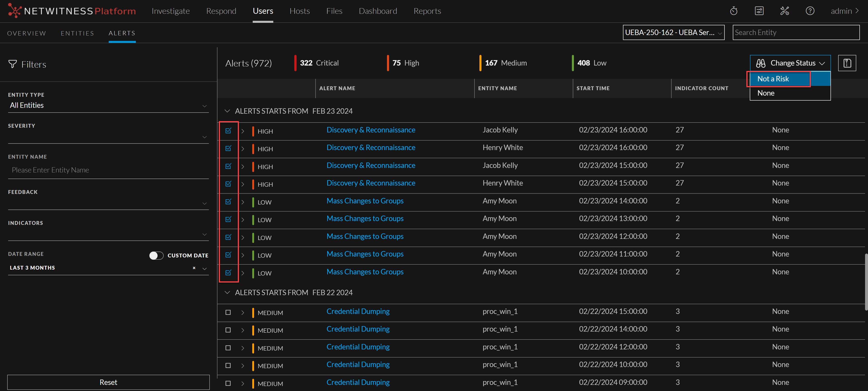This screenshot has width=868, height=391.
Task: Click the crossed tools admin icon
Action: point(784,11)
